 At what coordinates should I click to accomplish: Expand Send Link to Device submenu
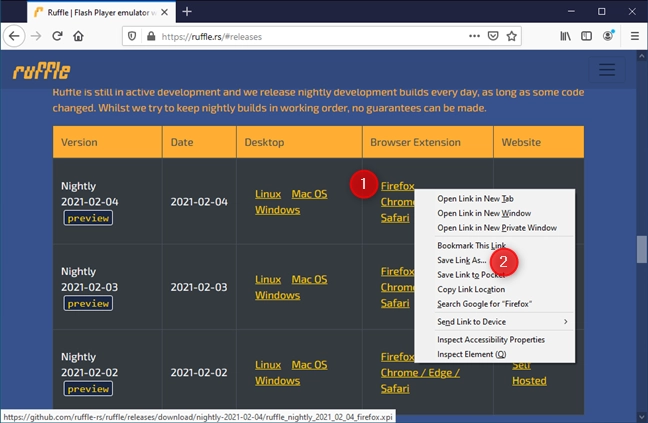tap(494, 321)
